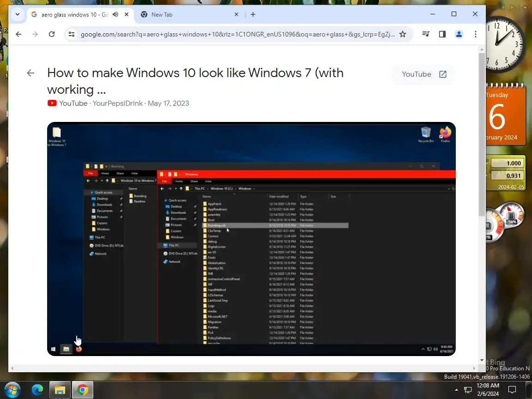
Task: Click the YourPepsiDrink channel name
Action: click(x=117, y=103)
